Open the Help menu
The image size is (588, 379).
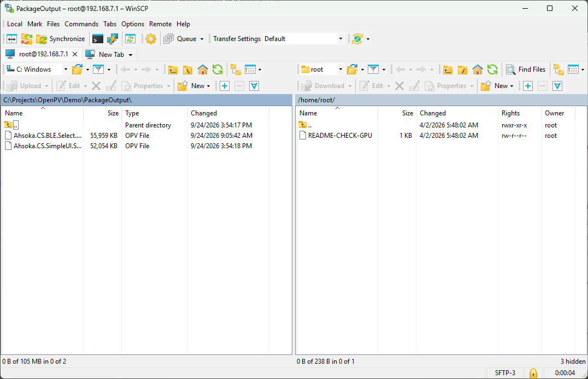click(x=184, y=24)
